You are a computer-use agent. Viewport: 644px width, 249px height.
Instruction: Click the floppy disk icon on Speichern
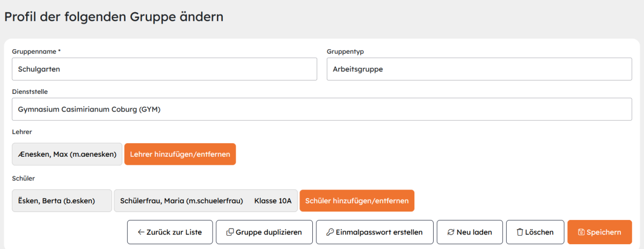[581, 232]
